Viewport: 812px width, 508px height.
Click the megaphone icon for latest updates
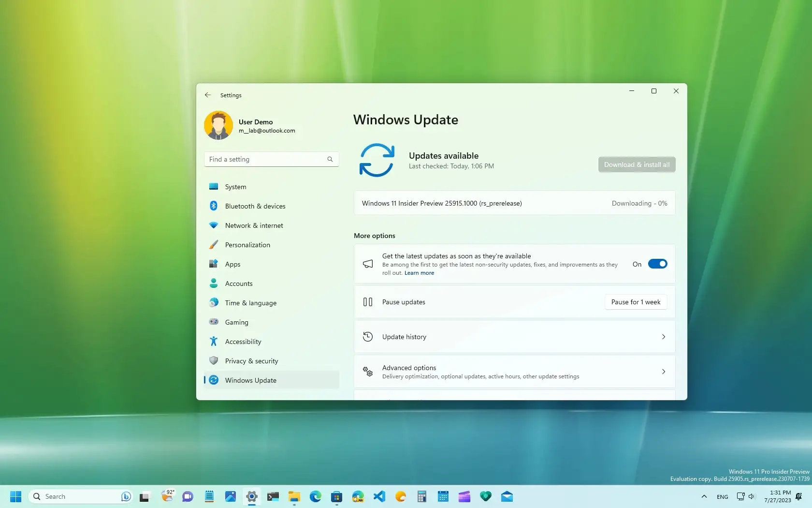click(368, 264)
